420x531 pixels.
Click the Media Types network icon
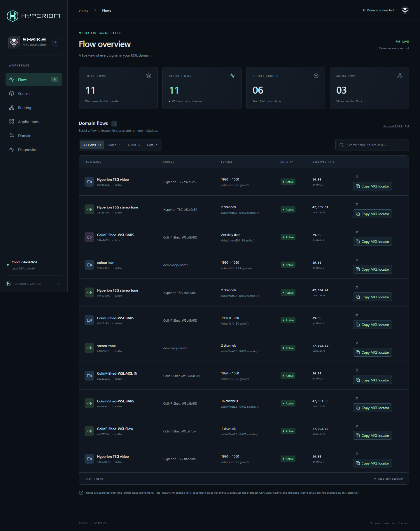(x=400, y=76)
